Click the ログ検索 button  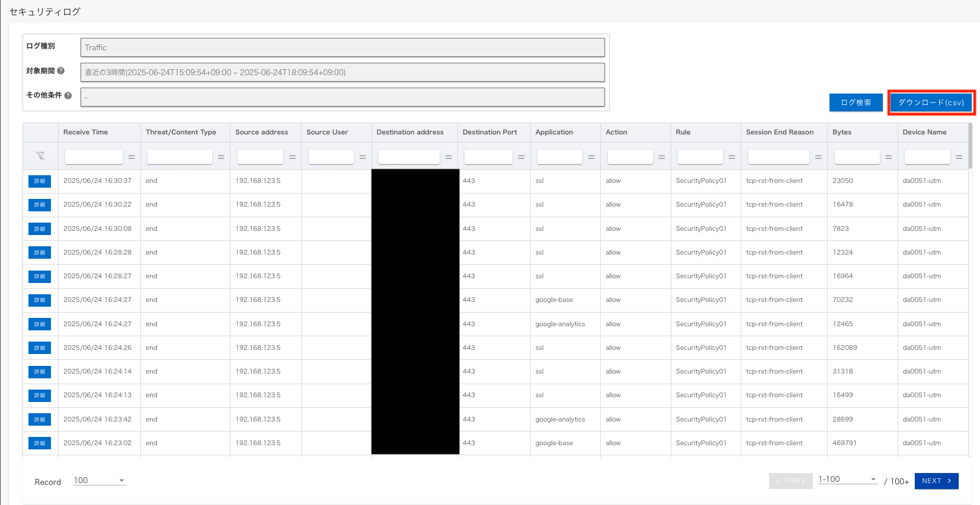pos(856,102)
